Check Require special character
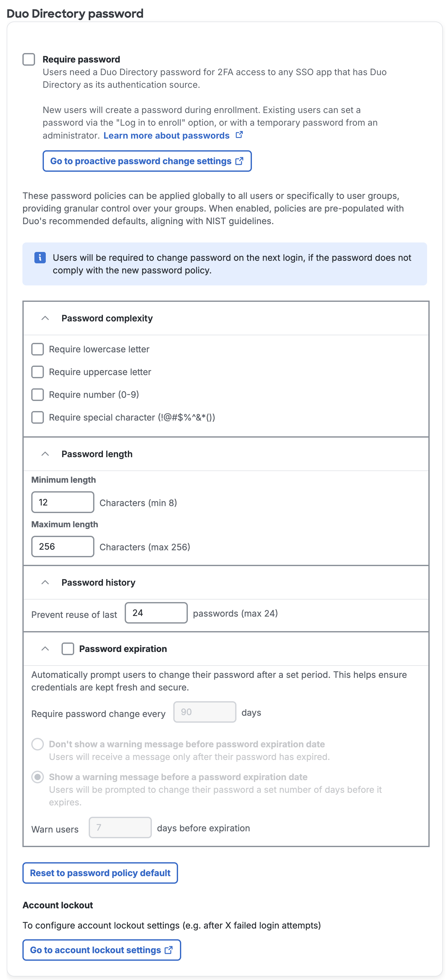The height and width of the screenshot is (980, 447). coord(37,417)
